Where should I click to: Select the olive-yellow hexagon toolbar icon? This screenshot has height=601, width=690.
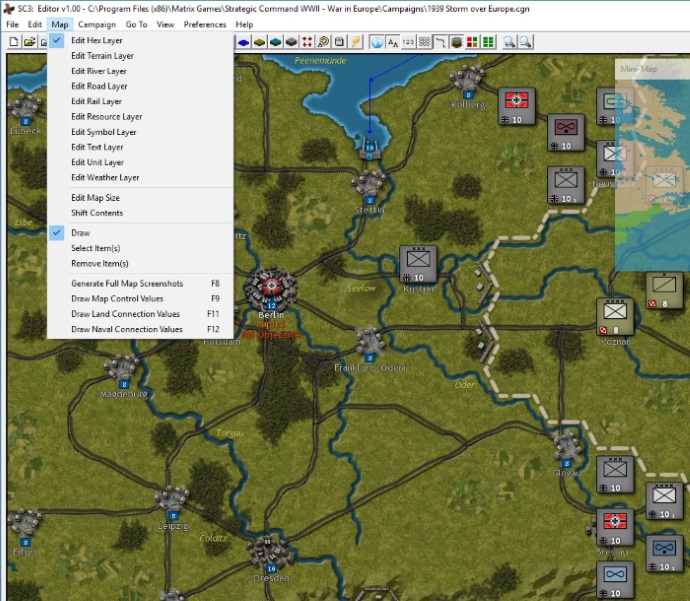tap(260, 42)
